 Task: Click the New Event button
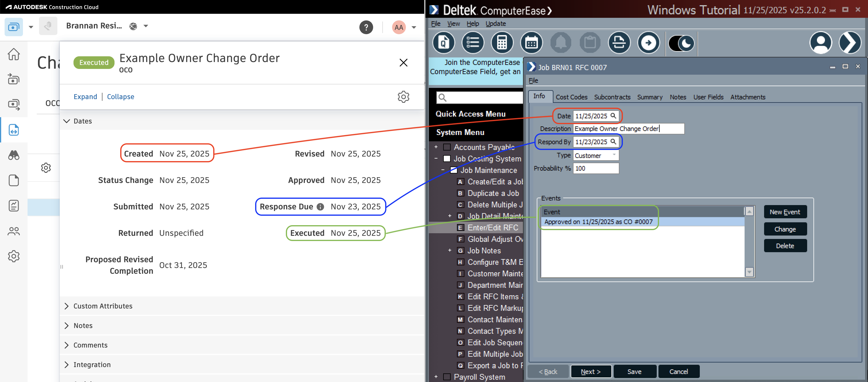(784, 212)
